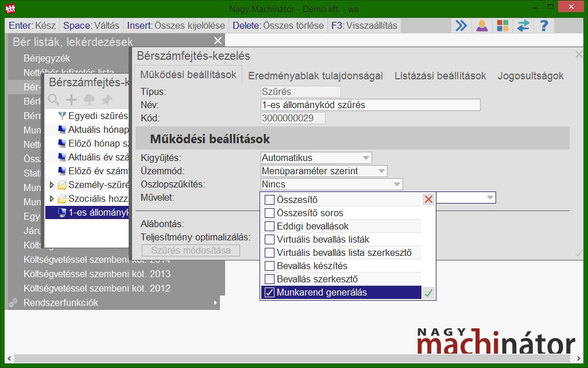This screenshot has width=588, height=368.
Task: Select the 1-es állományk tree row
Action: point(87,213)
